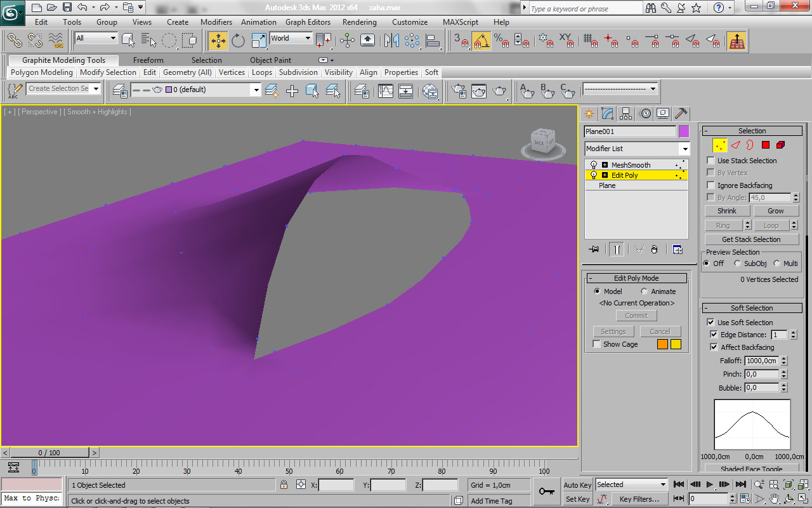The width and height of the screenshot is (812, 508).
Task: Toggle Affect Backfacing checkbox
Action: pyautogui.click(x=715, y=347)
